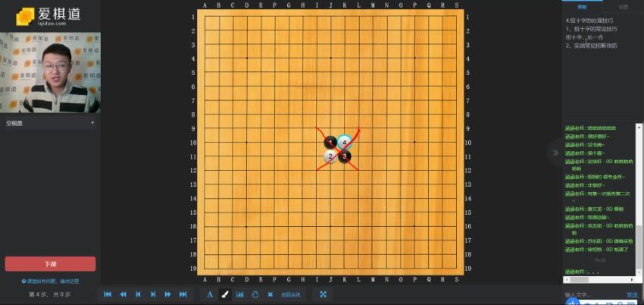Click the bottom-left star point at D16
This screenshot has height=305, width=644.
(x=247, y=226)
